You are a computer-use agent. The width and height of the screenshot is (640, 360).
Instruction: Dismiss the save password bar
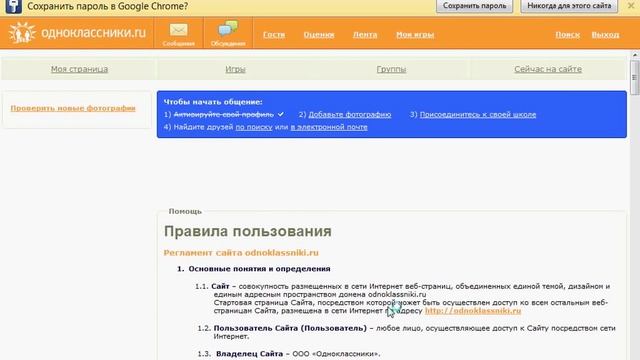(631, 6)
